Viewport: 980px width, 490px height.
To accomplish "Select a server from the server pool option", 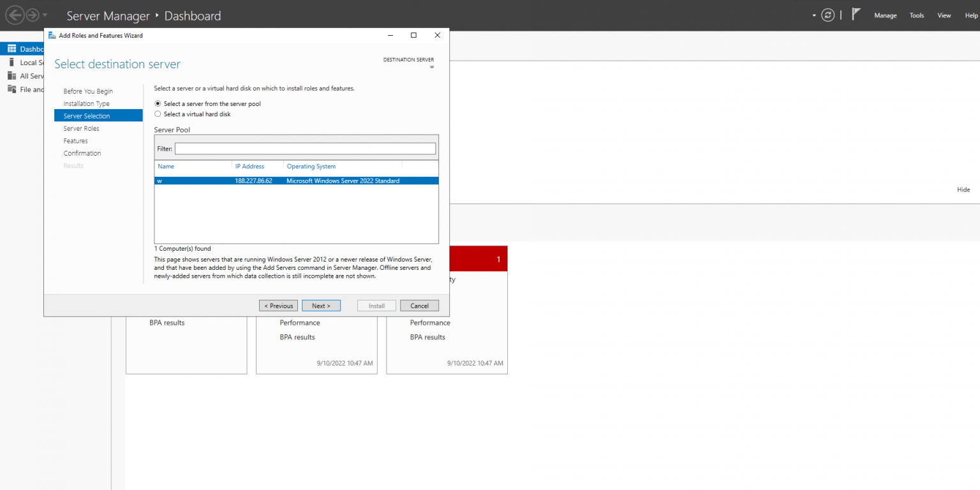I will 158,103.
